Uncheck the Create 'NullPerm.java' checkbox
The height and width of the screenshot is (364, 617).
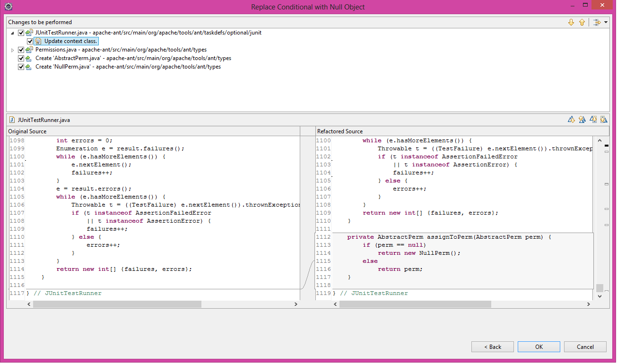click(x=21, y=67)
